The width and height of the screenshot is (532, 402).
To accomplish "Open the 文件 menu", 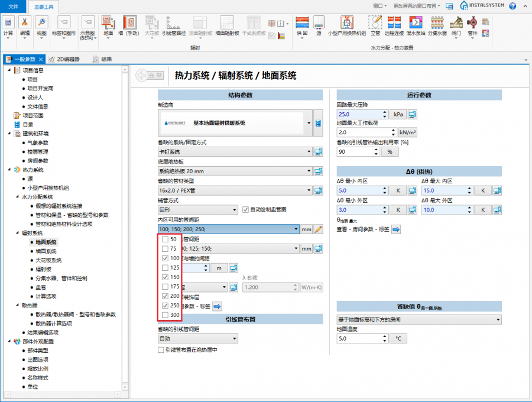I will click(13, 6).
